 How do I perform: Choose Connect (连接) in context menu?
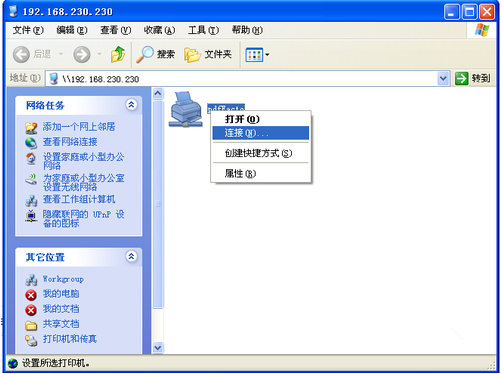pyautogui.click(x=261, y=133)
